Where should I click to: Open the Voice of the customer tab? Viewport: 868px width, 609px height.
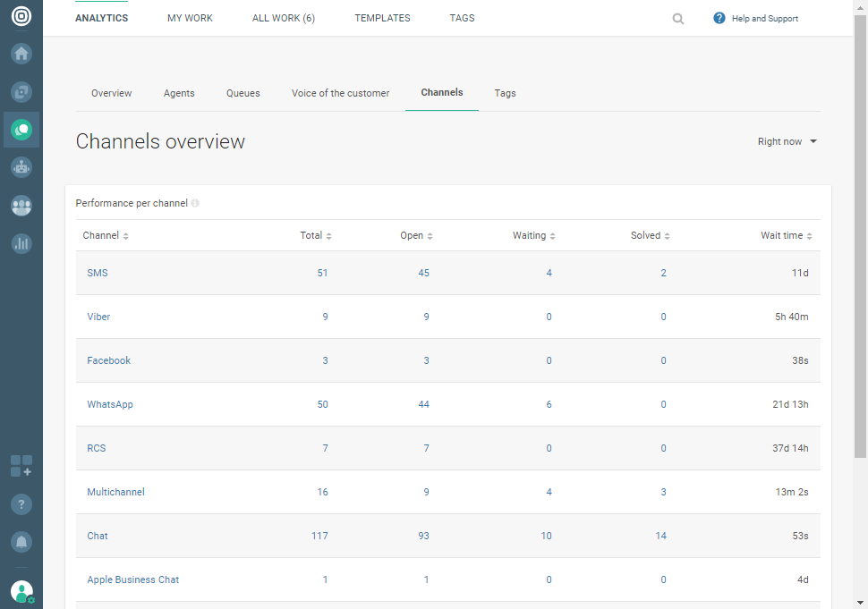[340, 93]
